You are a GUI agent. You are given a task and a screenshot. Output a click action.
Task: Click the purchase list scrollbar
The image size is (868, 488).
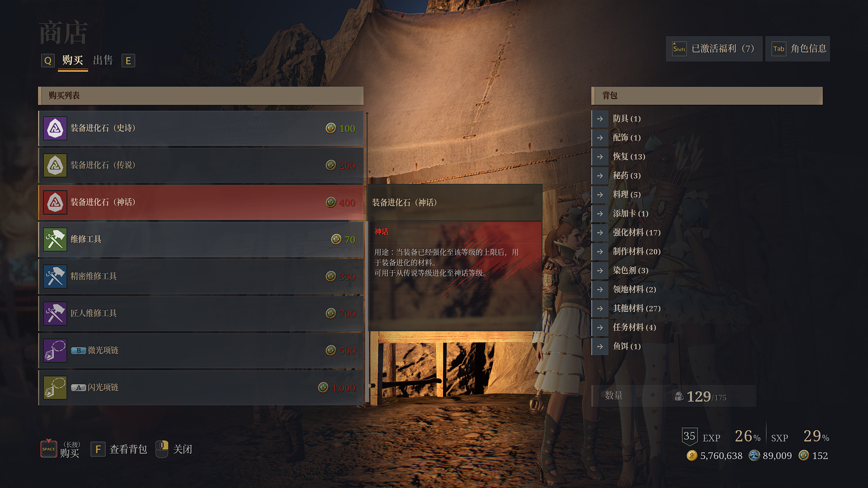point(367,260)
